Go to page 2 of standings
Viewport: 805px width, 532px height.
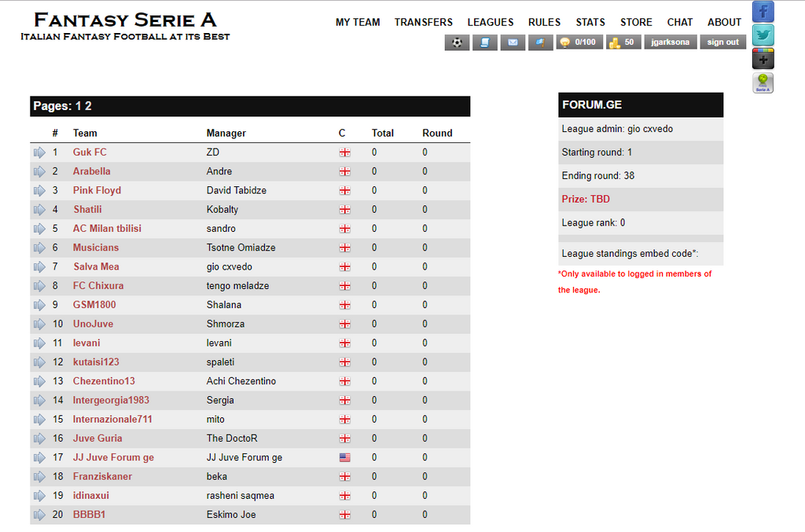tap(88, 106)
